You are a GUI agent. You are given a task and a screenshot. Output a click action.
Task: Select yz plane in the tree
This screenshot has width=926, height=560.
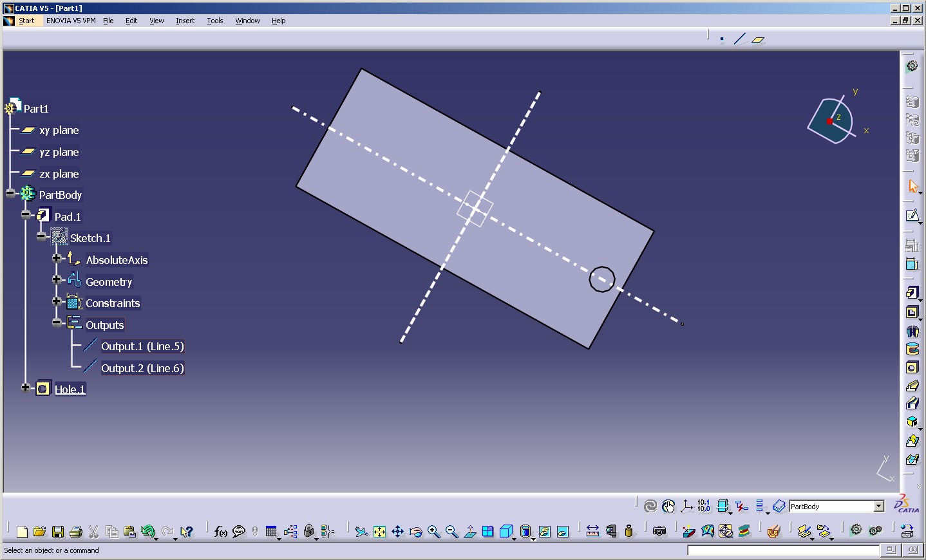59,152
